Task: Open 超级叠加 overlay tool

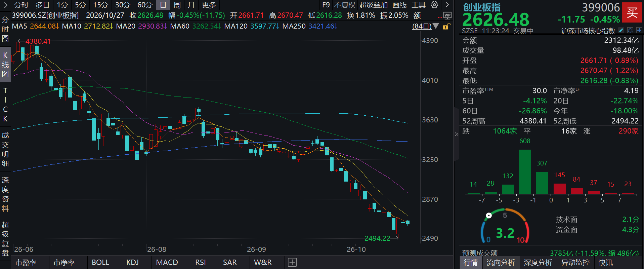Action: [x=373, y=5]
